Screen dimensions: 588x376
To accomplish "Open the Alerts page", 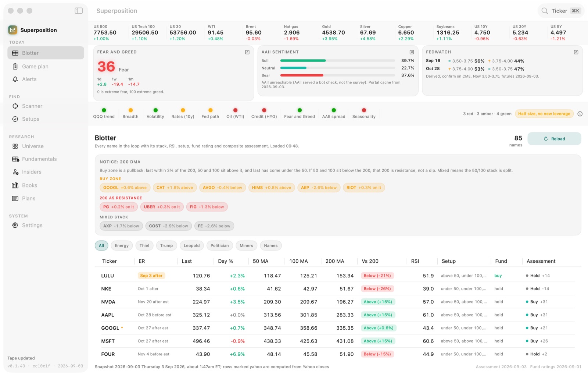I will [x=46, y=79].
